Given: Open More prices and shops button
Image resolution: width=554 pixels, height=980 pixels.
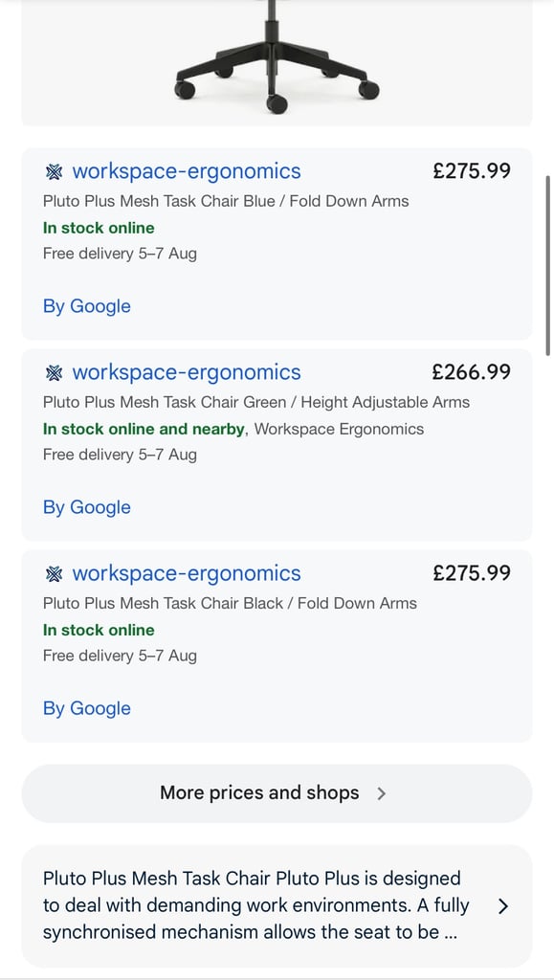Looking at the screenshot, I should pyautogui.click(x=277, y=793).
